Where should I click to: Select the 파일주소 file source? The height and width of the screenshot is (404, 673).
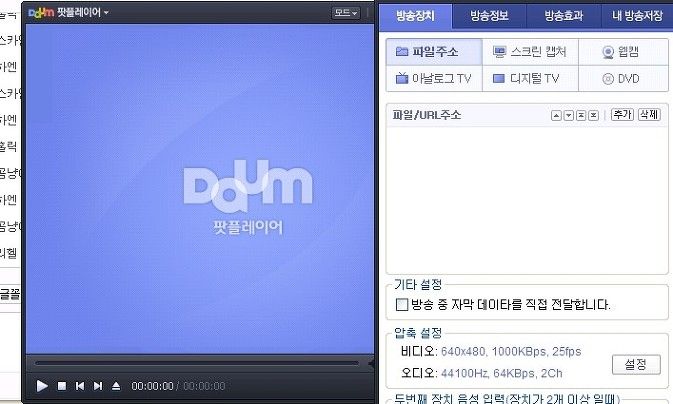(x=434, y=52)
